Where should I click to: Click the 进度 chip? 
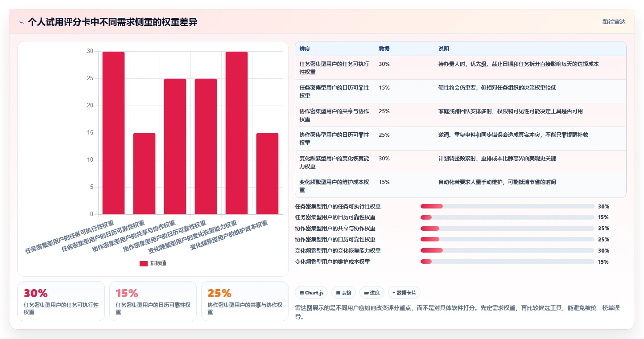coord(372,293)
